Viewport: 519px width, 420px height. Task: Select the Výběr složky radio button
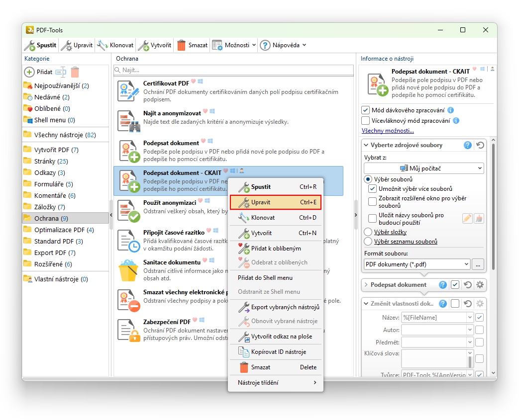pos(368,232)
